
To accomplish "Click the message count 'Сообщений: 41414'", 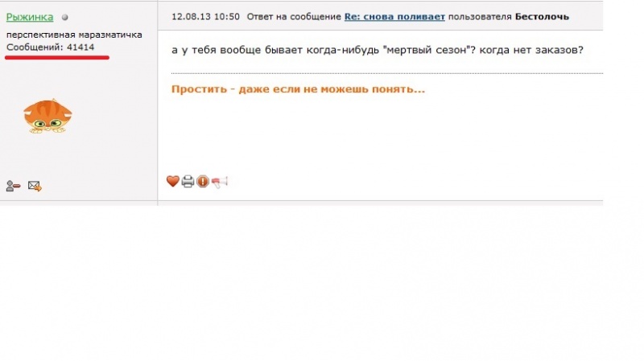I will 50,47.
